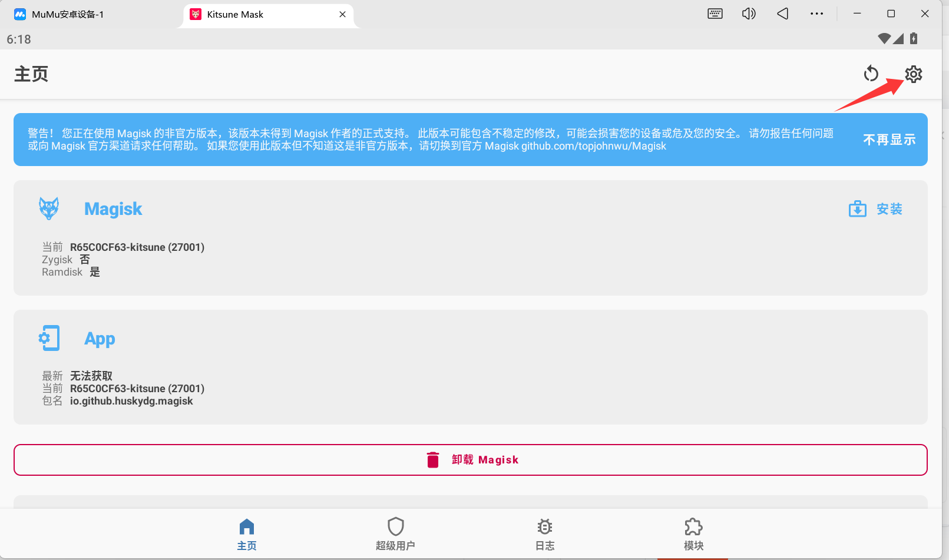The height and width of the screenshot is (560, 949).
Task: Open the 超级用户 superuser tab
Action: [x=395, y=534]
